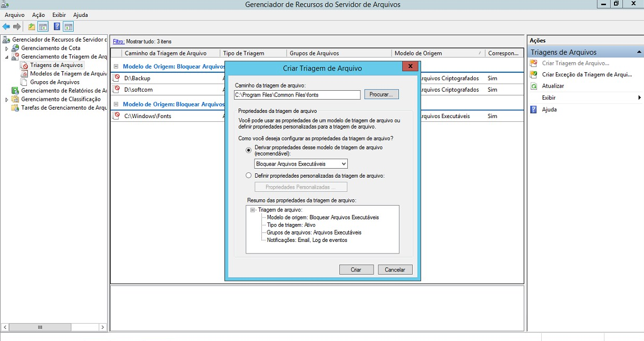Click the Atualizar refresh icon in Ações

coord(534,86)
